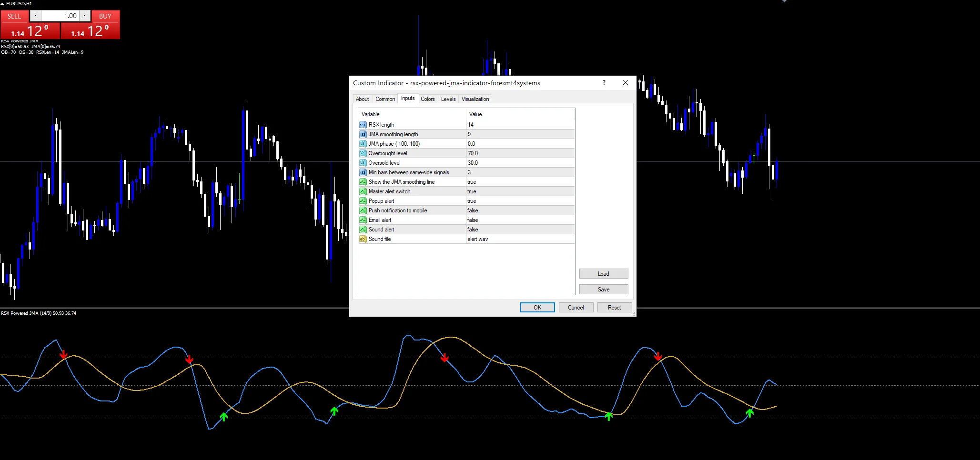The width and height of the screenshot is (980, 460).
Task: Click the BUY button
Action: 105,16
